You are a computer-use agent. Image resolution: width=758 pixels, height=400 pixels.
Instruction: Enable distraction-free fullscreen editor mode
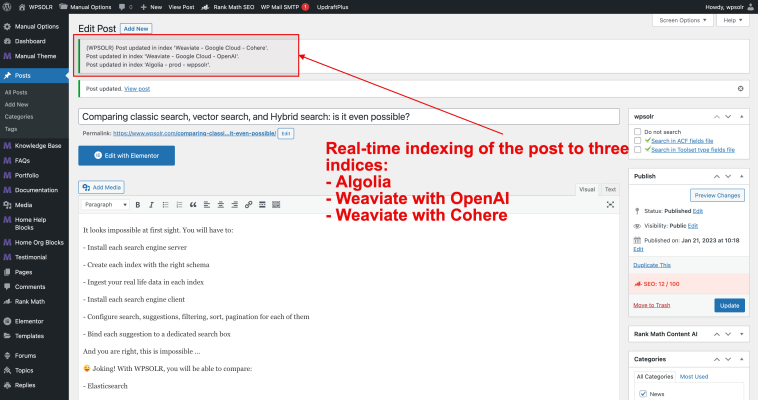click(x=610, y=205)
